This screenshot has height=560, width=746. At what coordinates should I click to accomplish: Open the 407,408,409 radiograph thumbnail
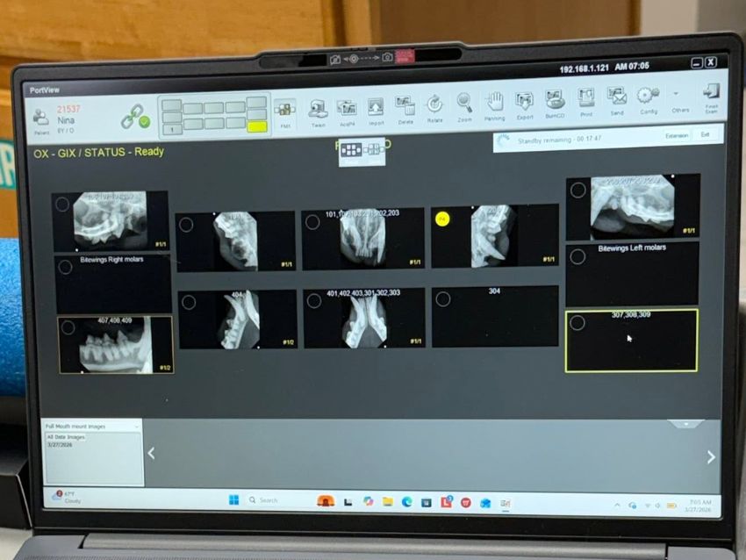(116, 345)
